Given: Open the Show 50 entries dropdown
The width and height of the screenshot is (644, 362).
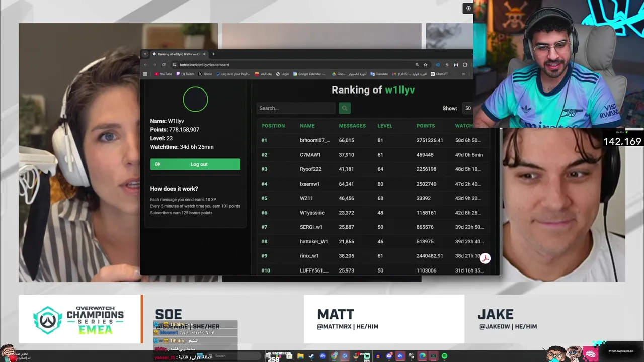Looking at the screenshot, I should [468, 108].
